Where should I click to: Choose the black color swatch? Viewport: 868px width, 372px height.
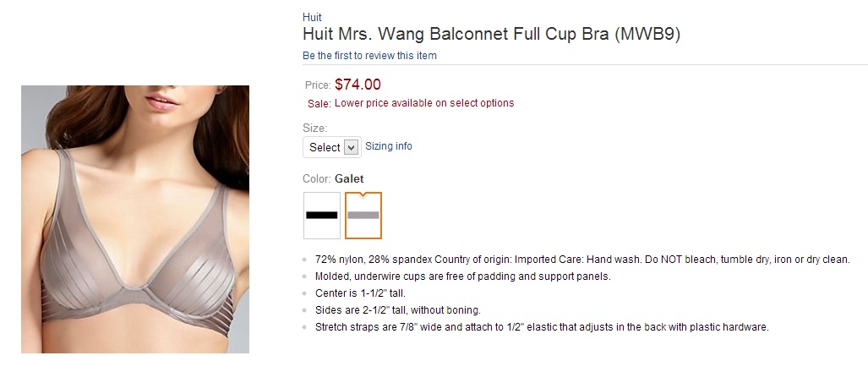click(321, 216)
